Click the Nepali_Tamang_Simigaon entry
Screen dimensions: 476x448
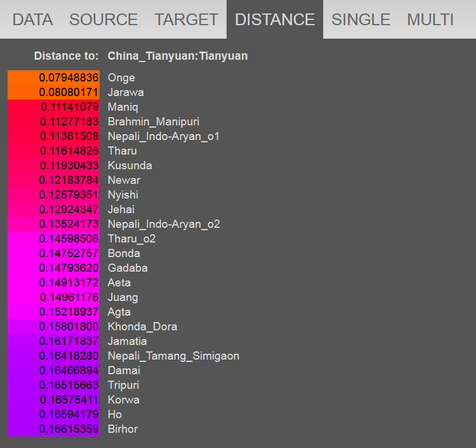[174, 355]
